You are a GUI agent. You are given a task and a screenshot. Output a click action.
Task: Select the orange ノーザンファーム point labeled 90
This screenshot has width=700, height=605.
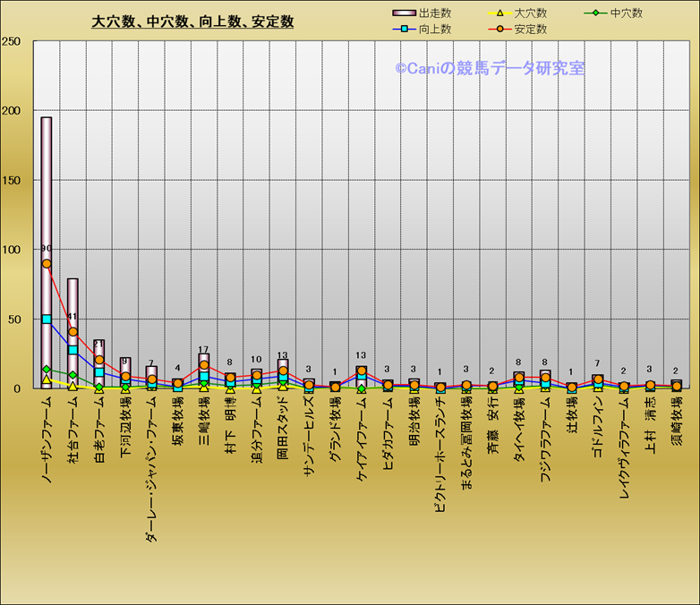point(47,263)
